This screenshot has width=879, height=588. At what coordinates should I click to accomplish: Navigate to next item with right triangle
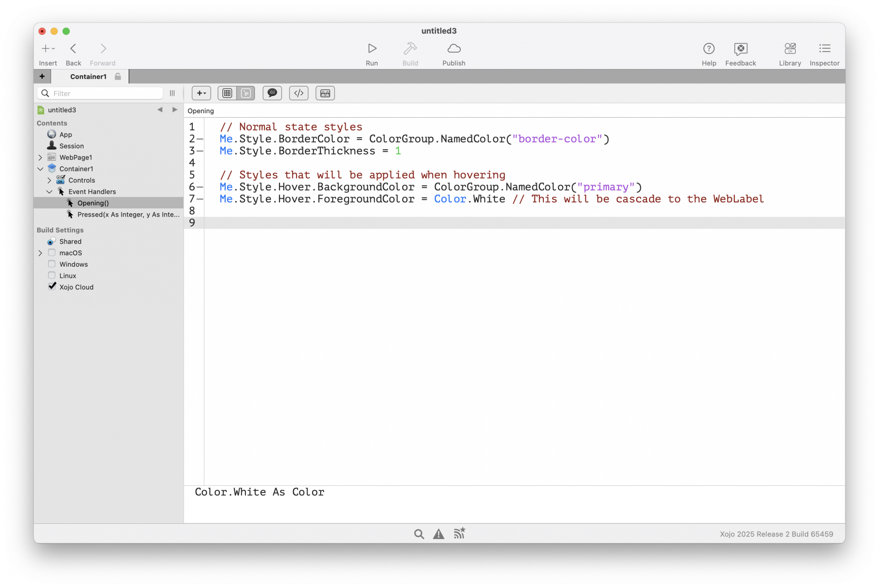pyautogui.click(x=175, y=110)
